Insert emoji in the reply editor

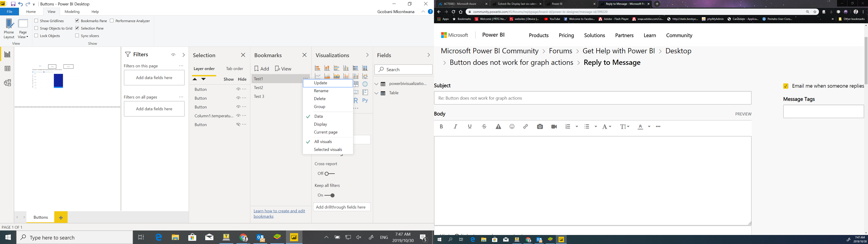click(x=512, y=127)
